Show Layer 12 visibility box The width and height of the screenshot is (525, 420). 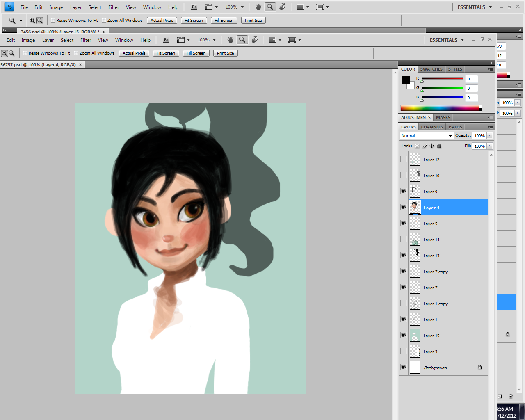click(x=404, y=160)
